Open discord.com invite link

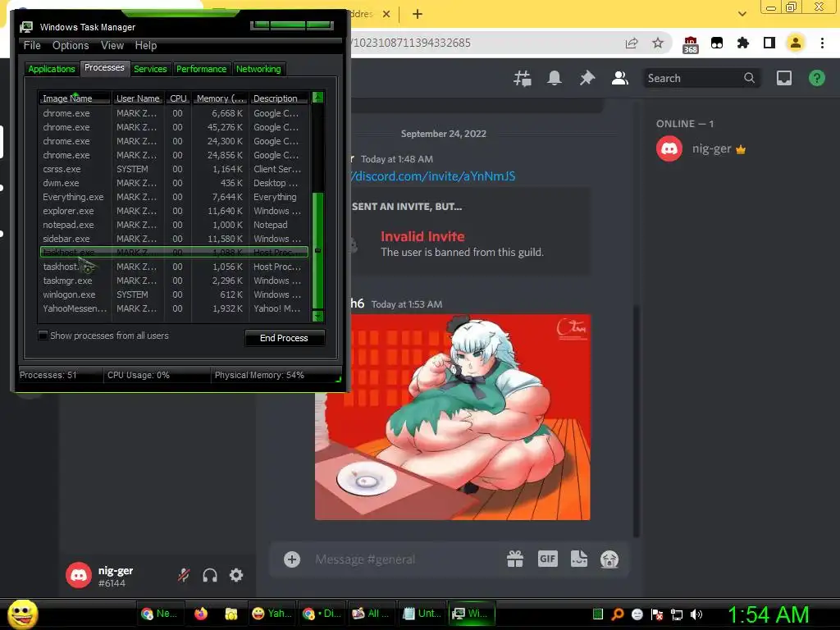pyautogui.click(x=433, y=176)
